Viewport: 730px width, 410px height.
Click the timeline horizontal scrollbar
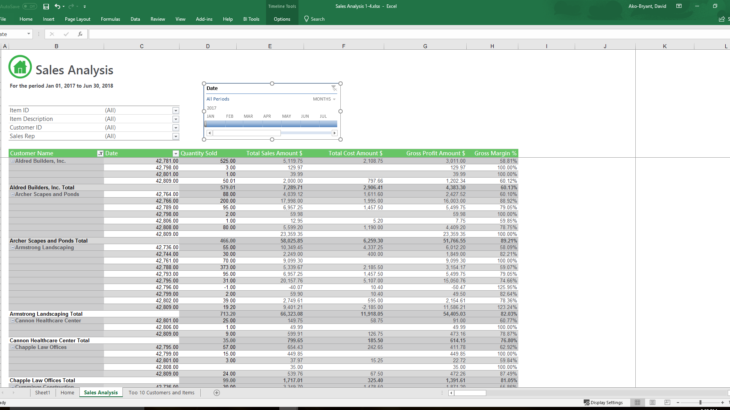click(x=247, y=133)
